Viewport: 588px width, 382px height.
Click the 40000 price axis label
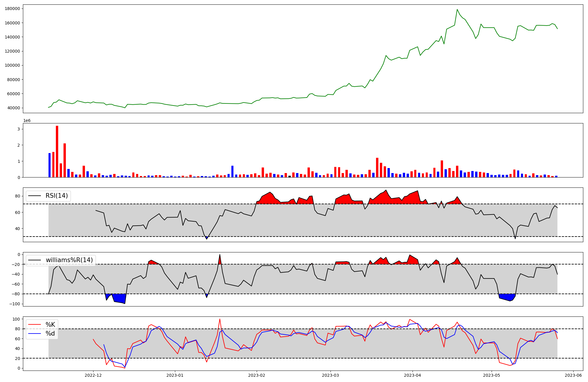click(x=14, y=108)
